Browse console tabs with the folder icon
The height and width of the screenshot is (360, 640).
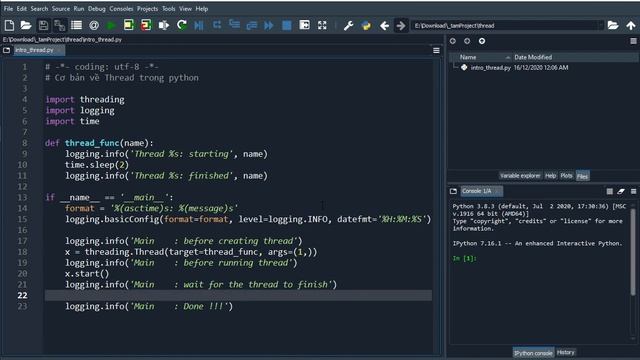tap(453, 191)
